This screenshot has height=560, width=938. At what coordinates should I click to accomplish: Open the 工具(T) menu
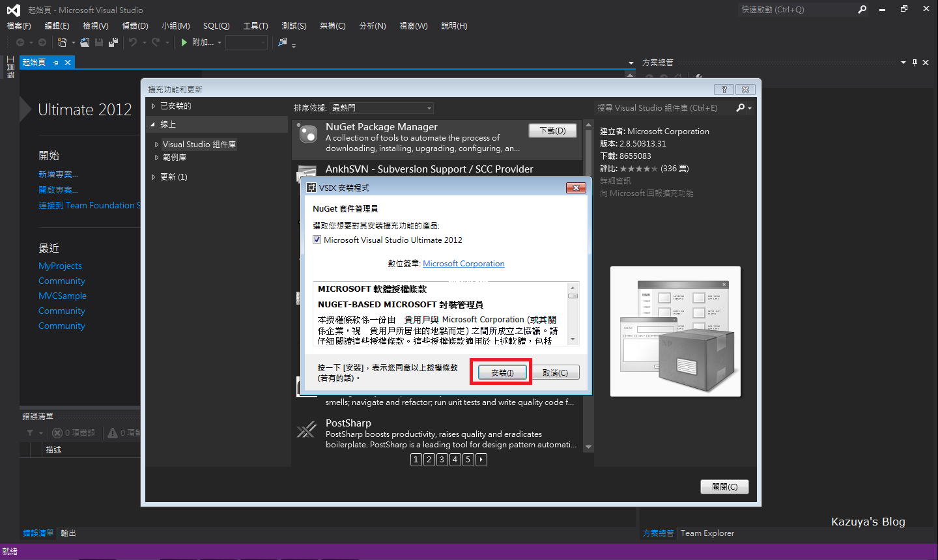click(255, 26)
